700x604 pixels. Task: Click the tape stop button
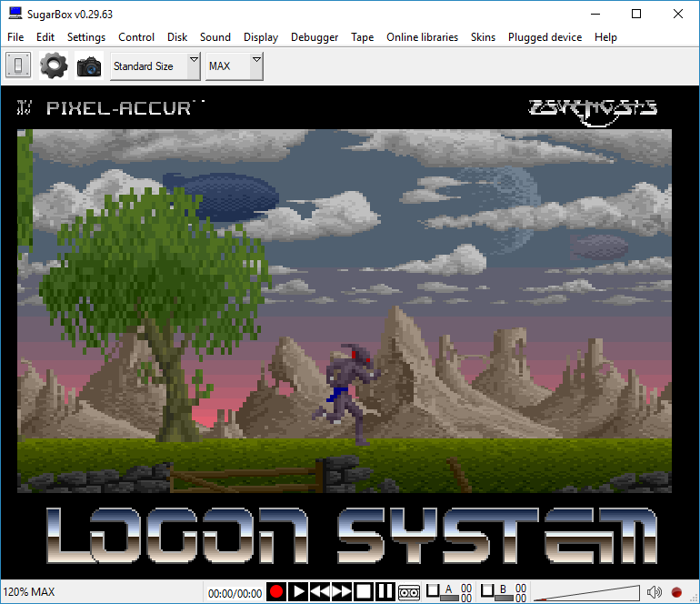[364, 592]
